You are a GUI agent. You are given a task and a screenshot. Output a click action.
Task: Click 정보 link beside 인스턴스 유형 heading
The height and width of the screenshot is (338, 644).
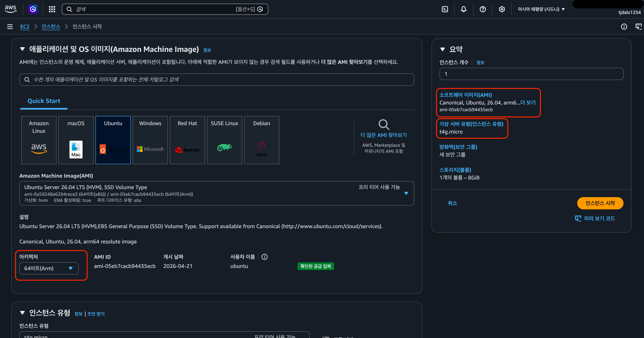pyautogui.click(x=78, y=314)
